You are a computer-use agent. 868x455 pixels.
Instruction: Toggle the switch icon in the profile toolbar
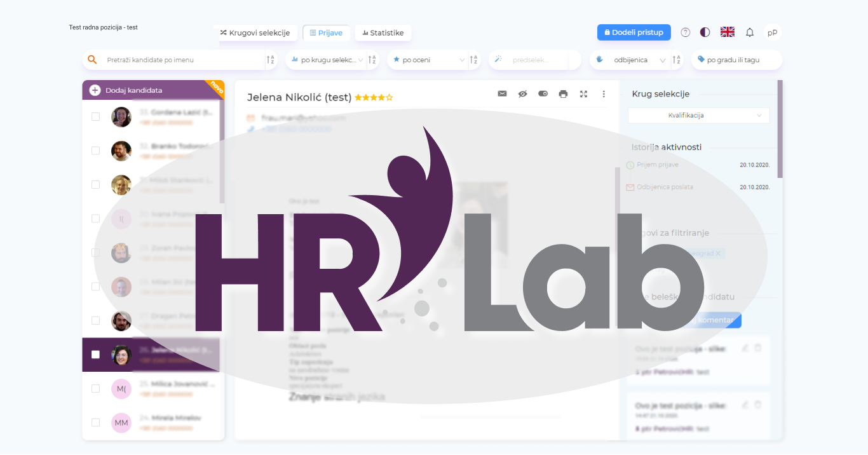click(x=542, y=93)
